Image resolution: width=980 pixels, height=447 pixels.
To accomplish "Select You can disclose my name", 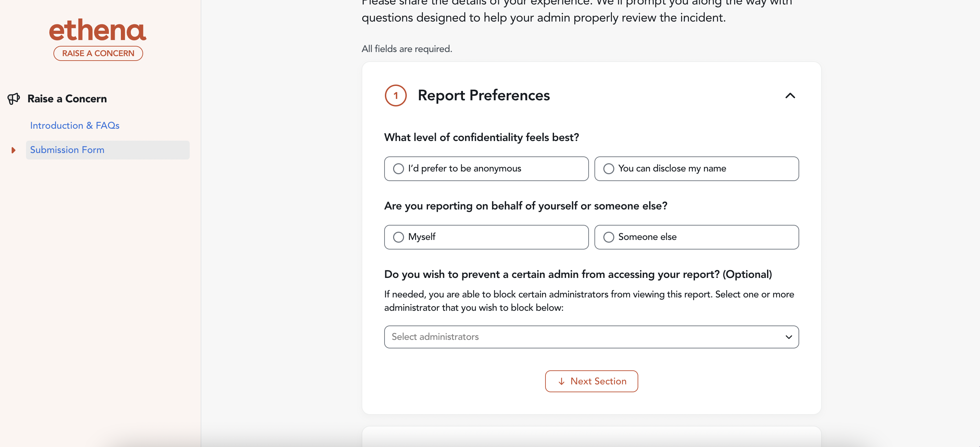I will pos(696,168).
